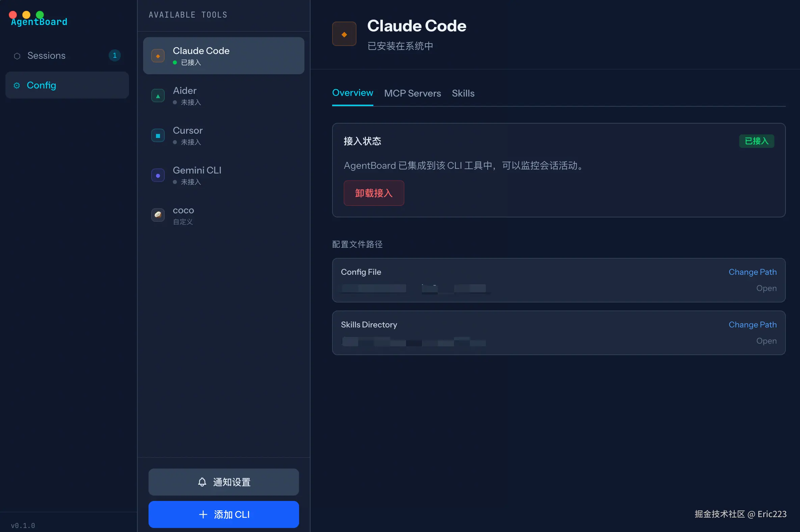Click the Sessions hexagon icon
800x532 pixels.
(x=17, y=56)
